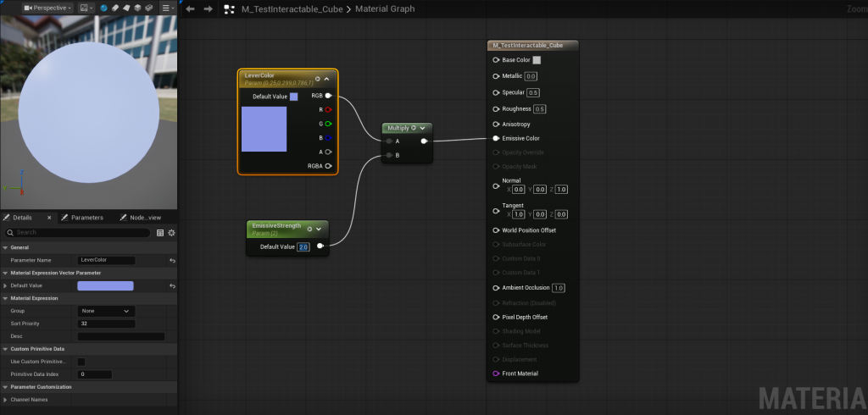
Task: Reset Parameter Name to default arrow
Action: (x=172, y=260)
